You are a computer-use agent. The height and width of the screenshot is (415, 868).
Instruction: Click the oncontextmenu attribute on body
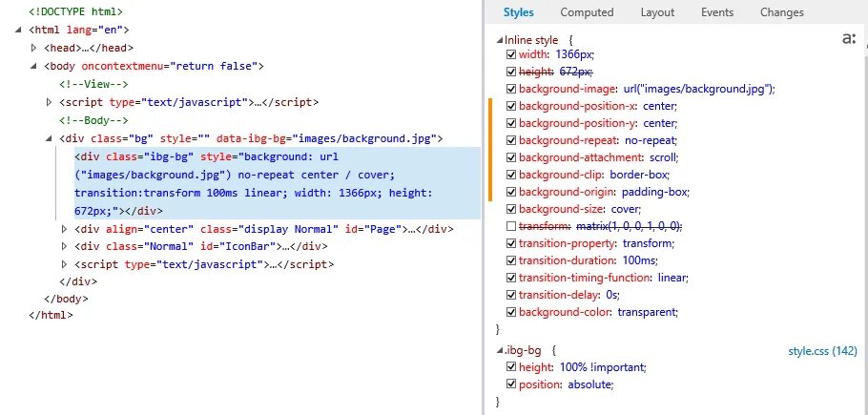pyautogui.click(x=168, y=67)
